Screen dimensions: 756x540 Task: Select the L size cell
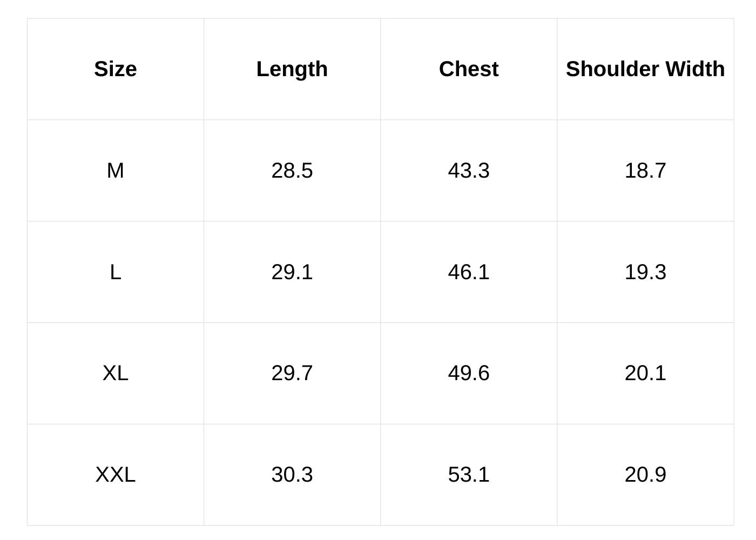[115, 272]
